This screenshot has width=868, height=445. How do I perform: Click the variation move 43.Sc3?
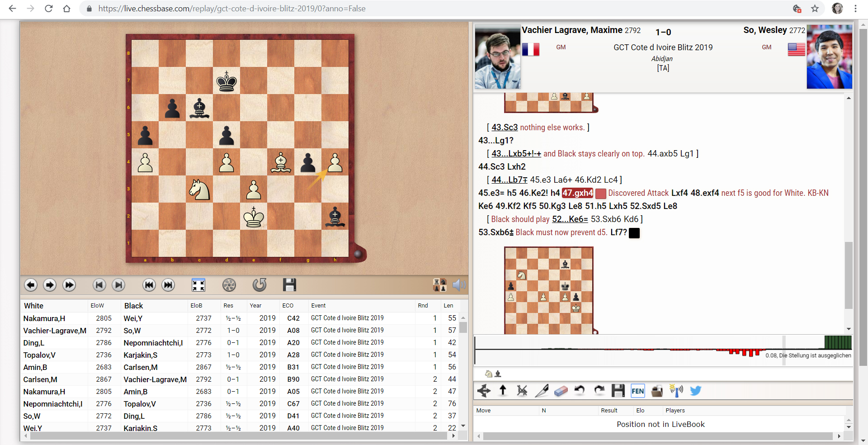click(505, 128)
